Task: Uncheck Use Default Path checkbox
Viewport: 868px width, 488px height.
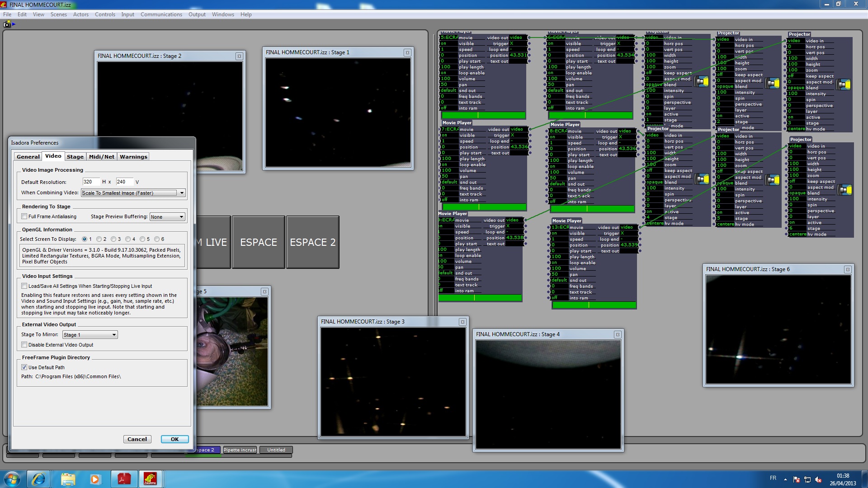Action: [24, 367]
